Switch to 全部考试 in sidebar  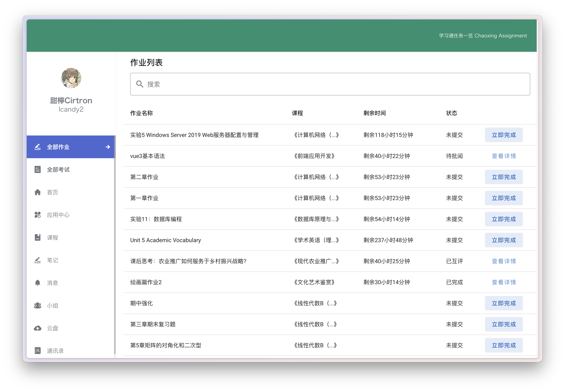[58, 170]
